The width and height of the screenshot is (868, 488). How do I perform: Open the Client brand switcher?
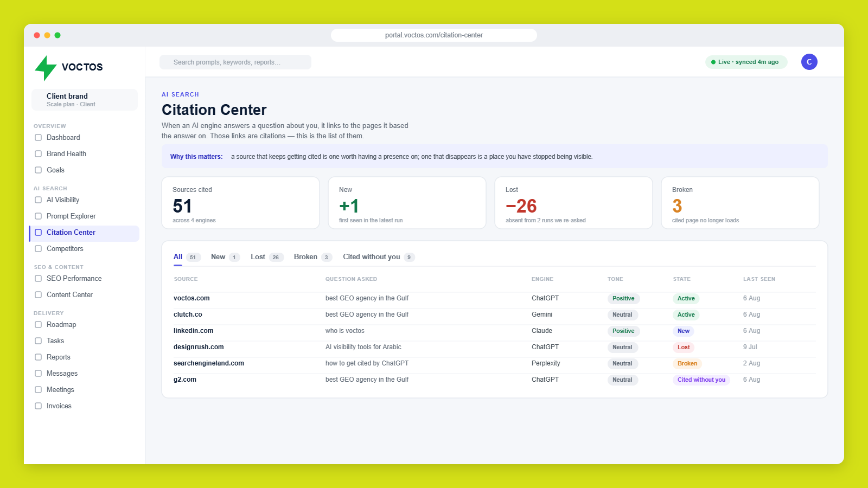click(x=84, y=100)
